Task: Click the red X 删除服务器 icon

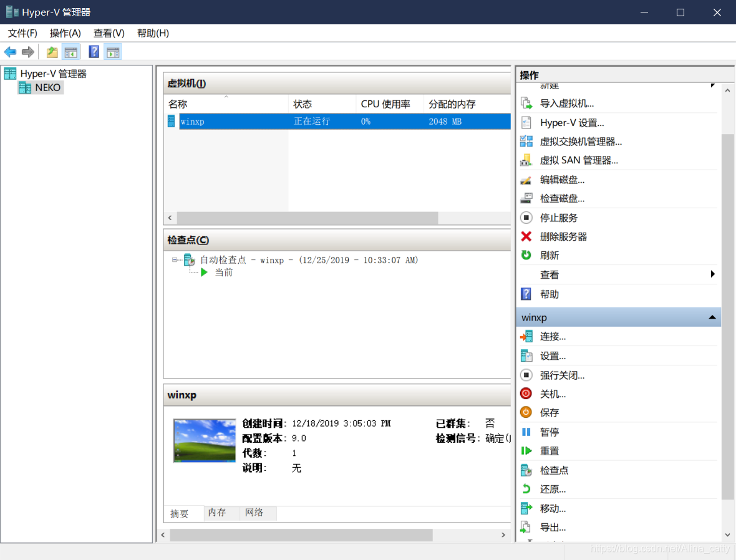Action: (x=526, y=236)
